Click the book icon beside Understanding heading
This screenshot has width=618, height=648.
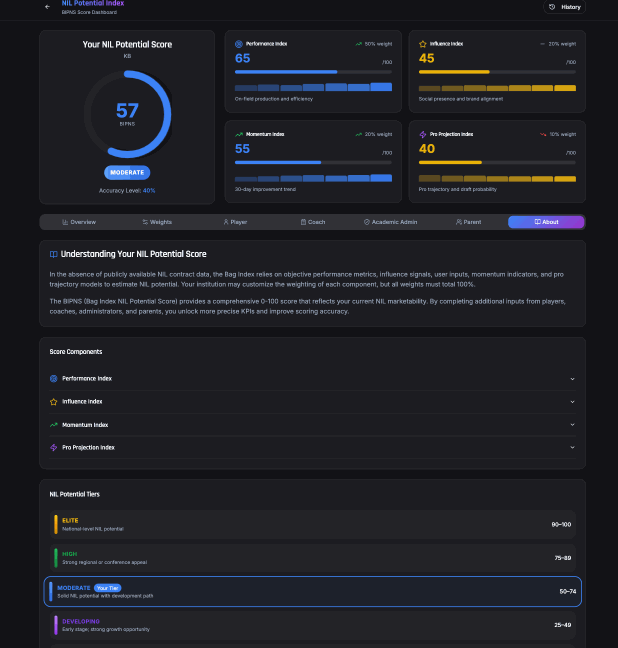click(53, 254)
